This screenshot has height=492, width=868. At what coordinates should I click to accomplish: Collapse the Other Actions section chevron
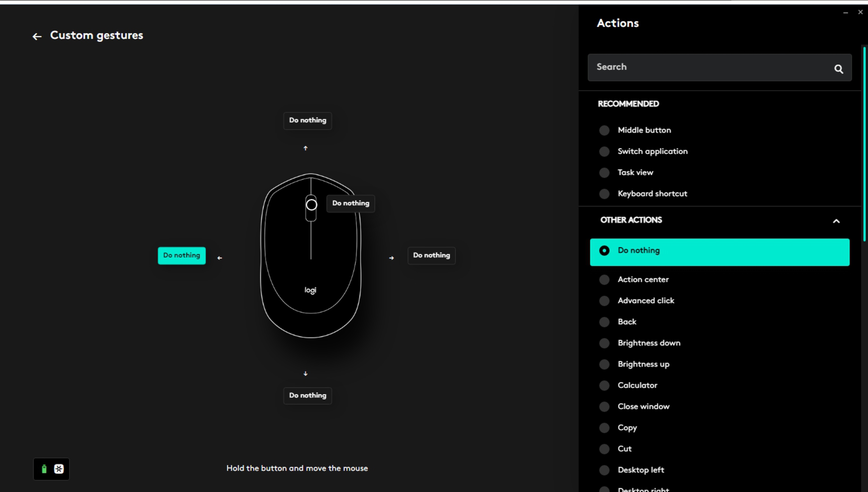tap(836, 221)
